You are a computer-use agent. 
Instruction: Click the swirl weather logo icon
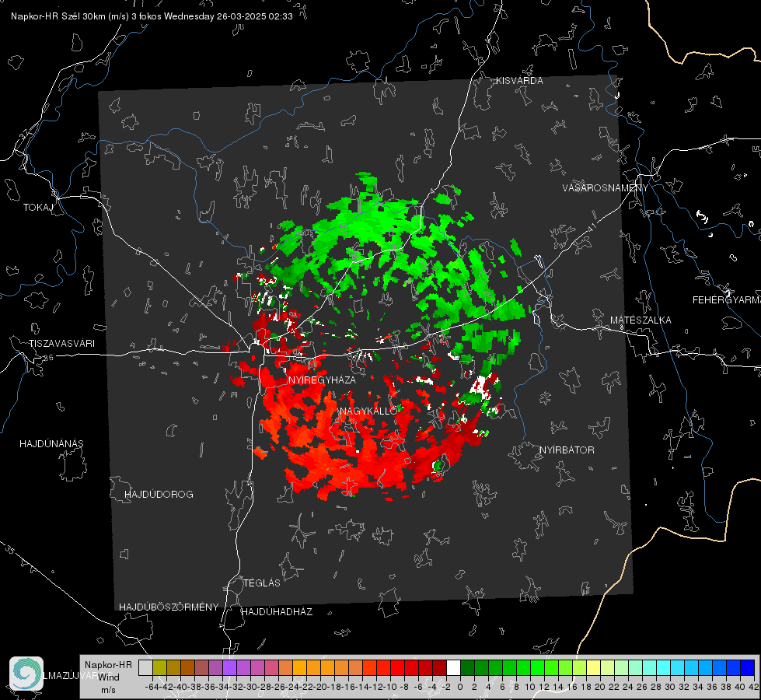tap(26, 673)
